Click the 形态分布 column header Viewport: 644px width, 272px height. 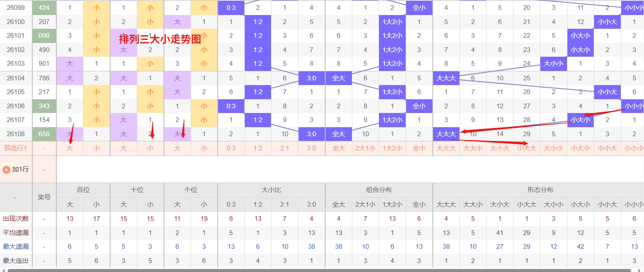point(540,190)
